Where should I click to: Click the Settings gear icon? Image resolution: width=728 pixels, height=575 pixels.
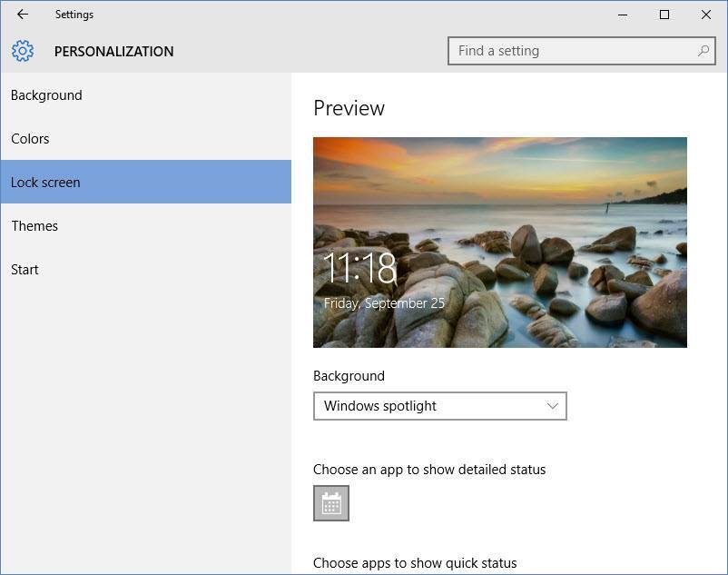click(x=23, y=51)
